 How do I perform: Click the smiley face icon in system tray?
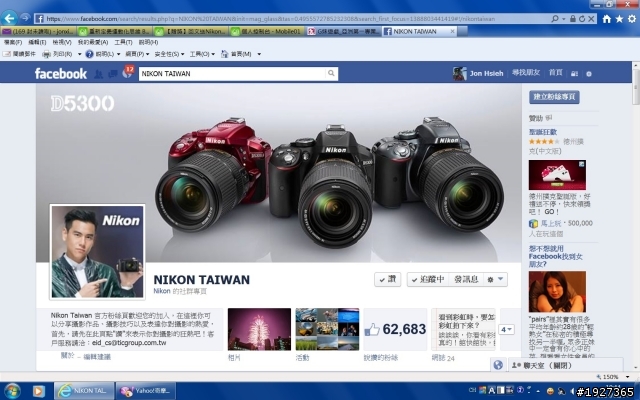[x=550, y=391]
